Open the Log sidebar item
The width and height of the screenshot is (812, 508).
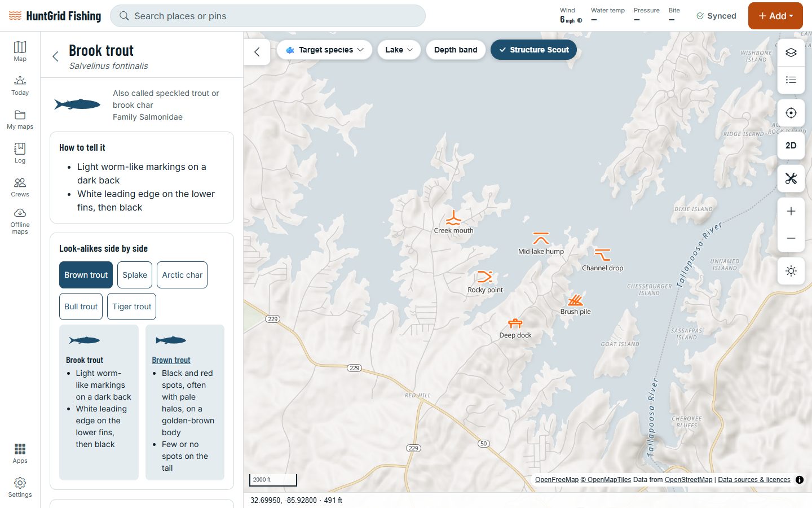point(20,153)
